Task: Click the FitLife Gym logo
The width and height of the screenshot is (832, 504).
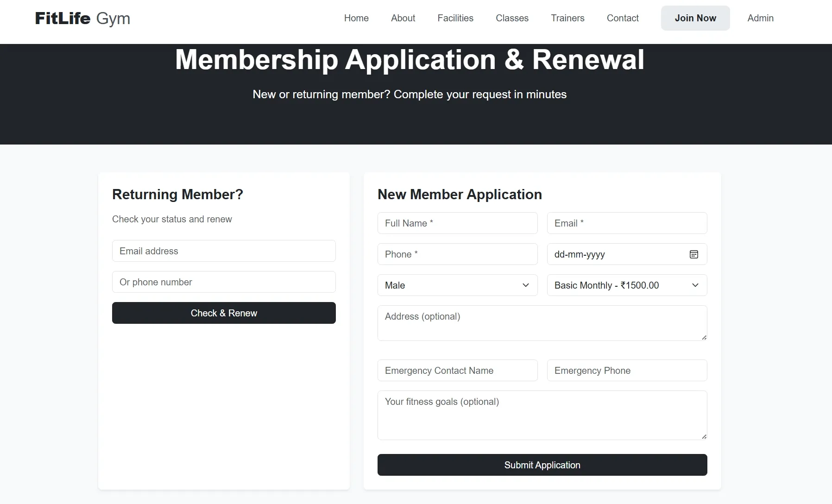Action: (x=82, y=19)
